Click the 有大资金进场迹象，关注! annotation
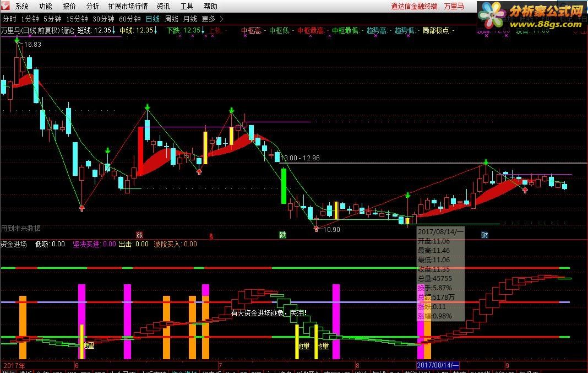The width and height of the screenshot is (588, 373). coord(269,312)
